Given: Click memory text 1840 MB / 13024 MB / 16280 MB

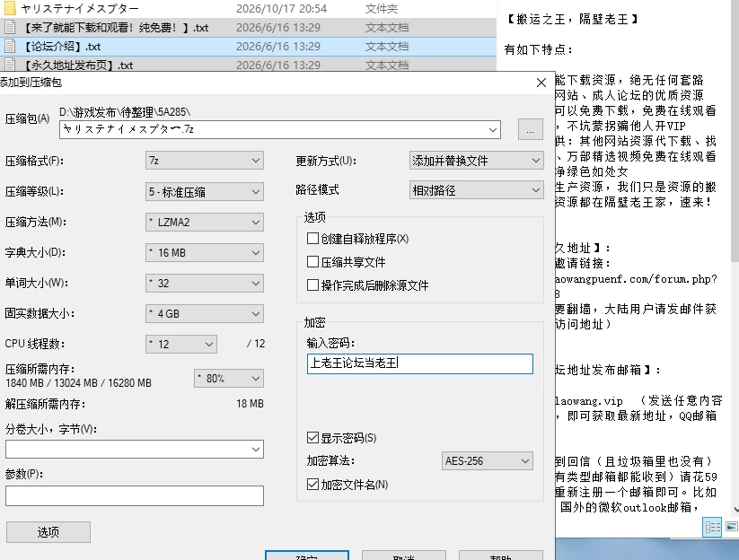Looking at the screenshot, I should [x=78, y=383].
